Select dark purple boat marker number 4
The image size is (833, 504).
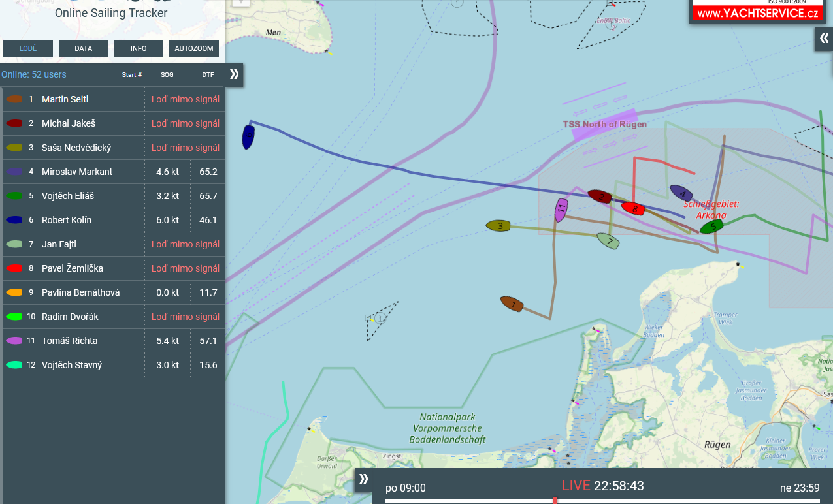pyautogui.click(x=681, y=193)
